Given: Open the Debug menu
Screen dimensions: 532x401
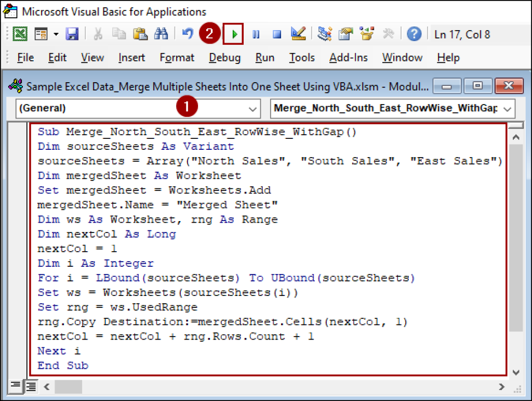Looking at the screenshot, I should tap(224, 58).
